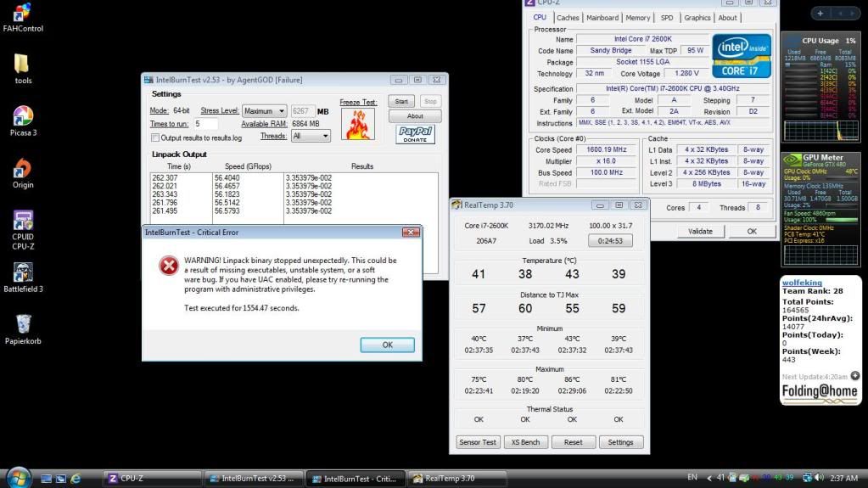Click the Intel Core i7 logo in CPU-Z

click(x=742, y=55)
